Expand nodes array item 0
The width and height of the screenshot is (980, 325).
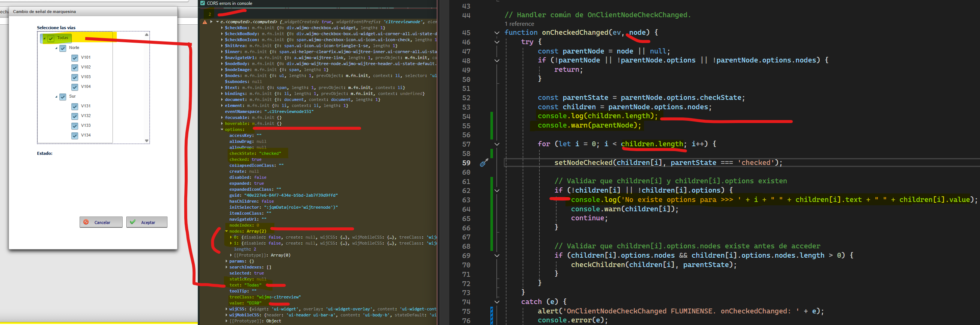click(x=231, y=237)
